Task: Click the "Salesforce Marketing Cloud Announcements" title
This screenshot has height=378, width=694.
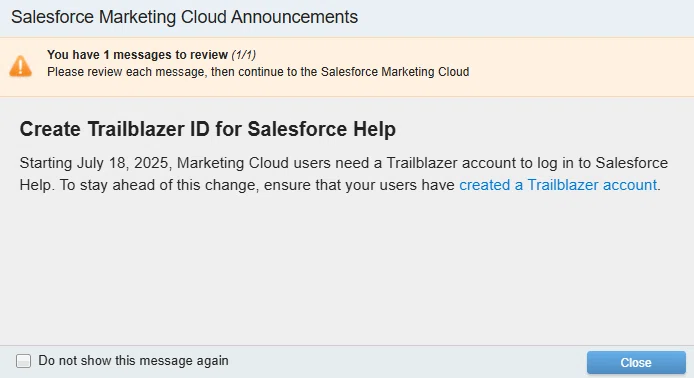Action: 184,17
